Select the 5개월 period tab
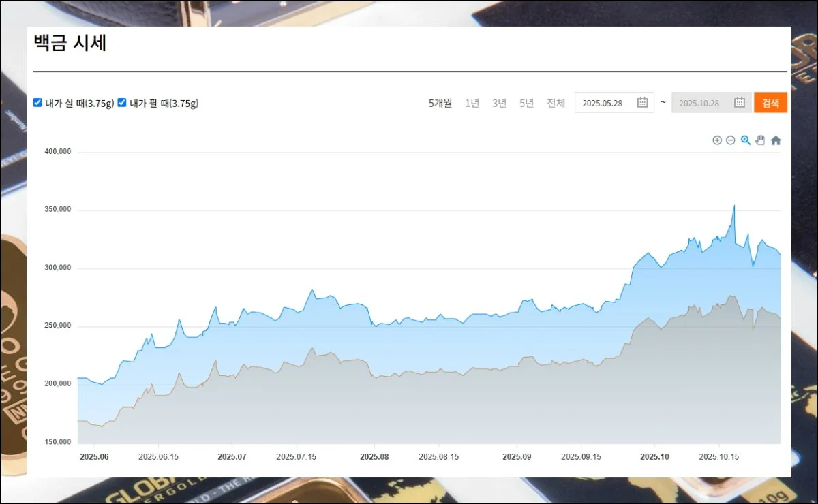This screenshot has width=818, height=504. 440,103
